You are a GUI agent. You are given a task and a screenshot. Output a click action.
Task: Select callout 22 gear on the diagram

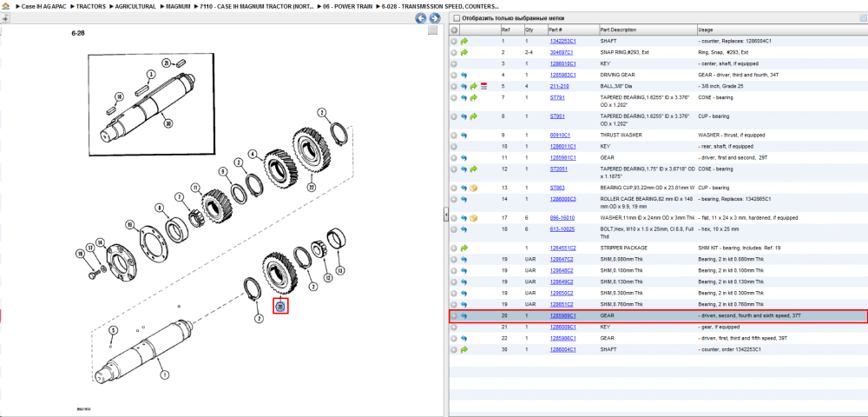click(x=311, y=186)
